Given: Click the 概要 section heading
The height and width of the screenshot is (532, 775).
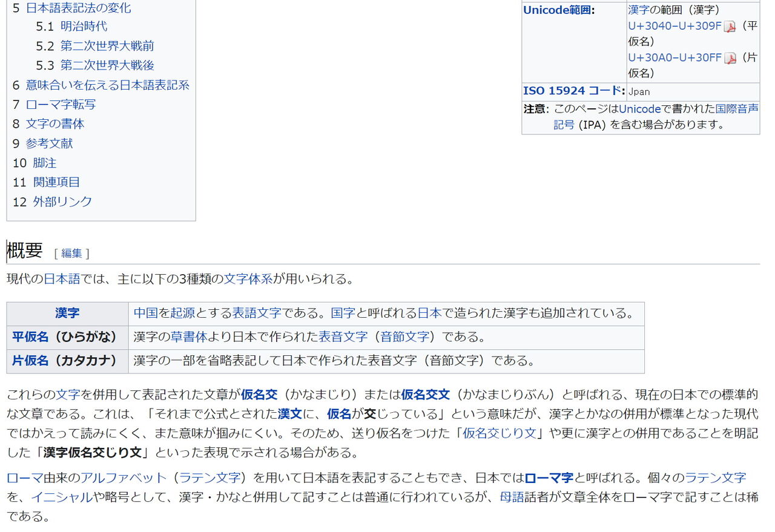Looking at the screenshot, I should pos(25,251).
